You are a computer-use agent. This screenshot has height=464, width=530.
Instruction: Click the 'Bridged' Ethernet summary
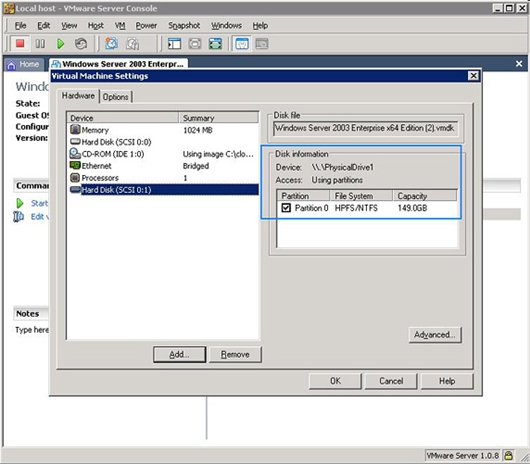[x=196, y=166]
